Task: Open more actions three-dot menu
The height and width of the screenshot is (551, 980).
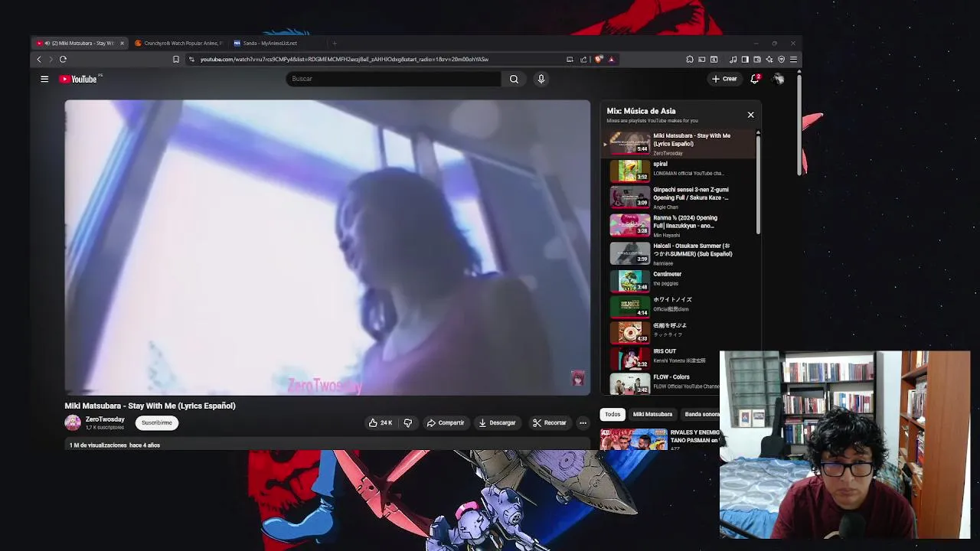Action: point(583,422)
